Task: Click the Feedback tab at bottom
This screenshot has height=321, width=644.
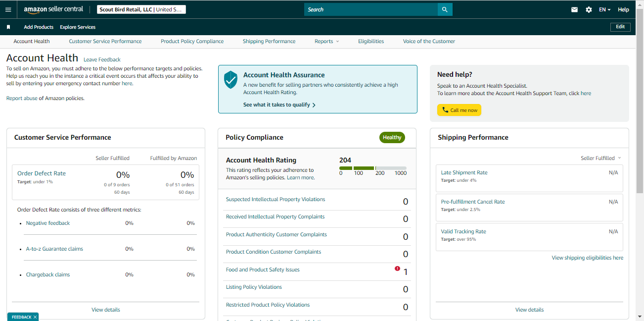Action: click(21, 317)
